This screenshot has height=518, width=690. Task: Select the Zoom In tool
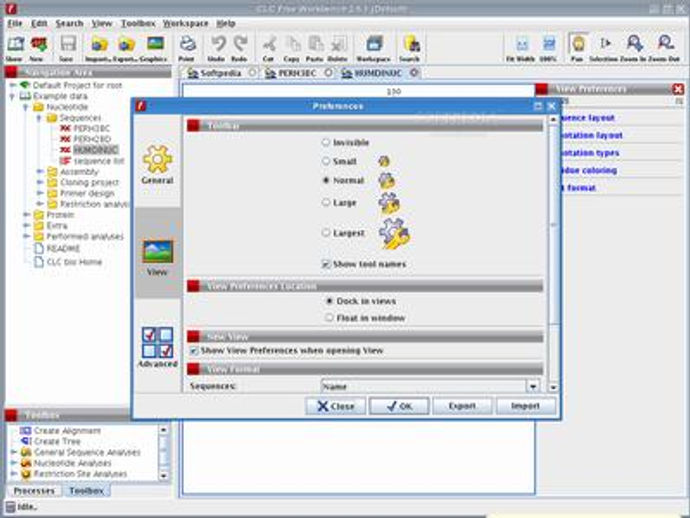(x=634, y=48)
